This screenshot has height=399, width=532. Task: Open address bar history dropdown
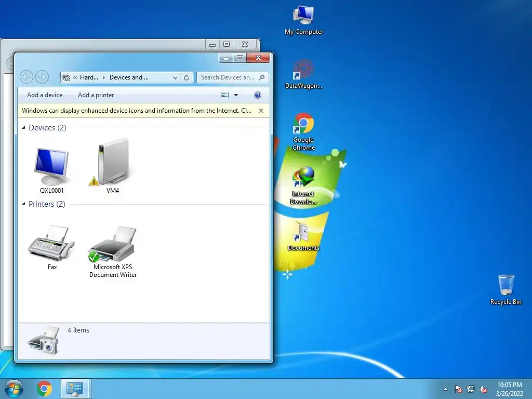[x=175, y=77]
